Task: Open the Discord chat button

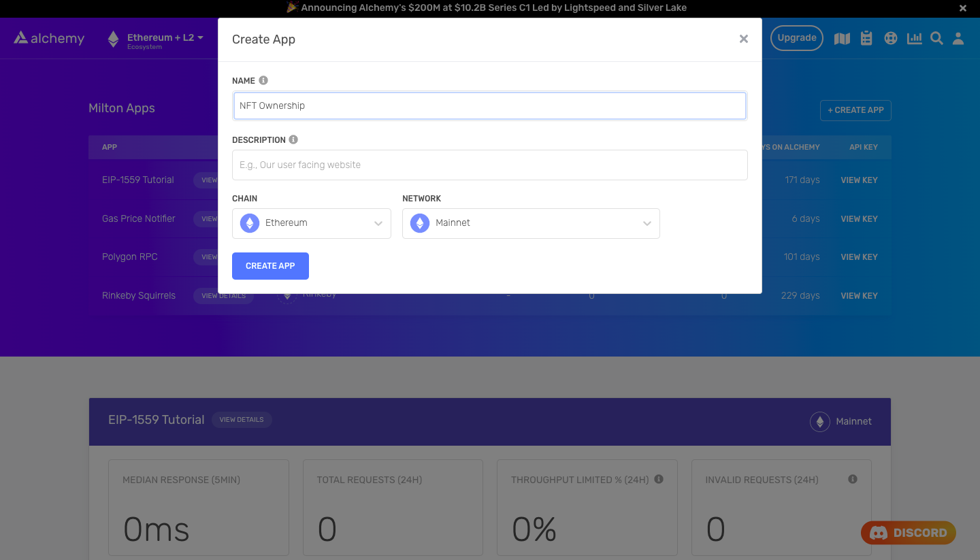Action: point(908,533)
